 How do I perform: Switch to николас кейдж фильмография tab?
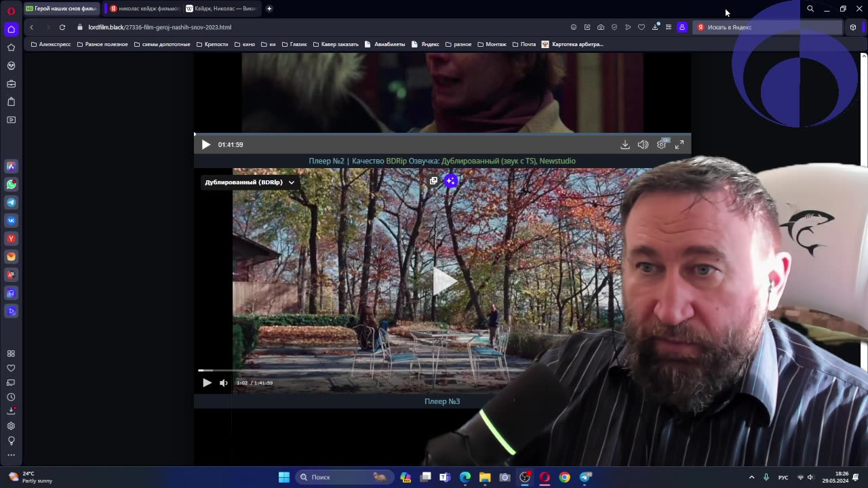tap(144, 9)
